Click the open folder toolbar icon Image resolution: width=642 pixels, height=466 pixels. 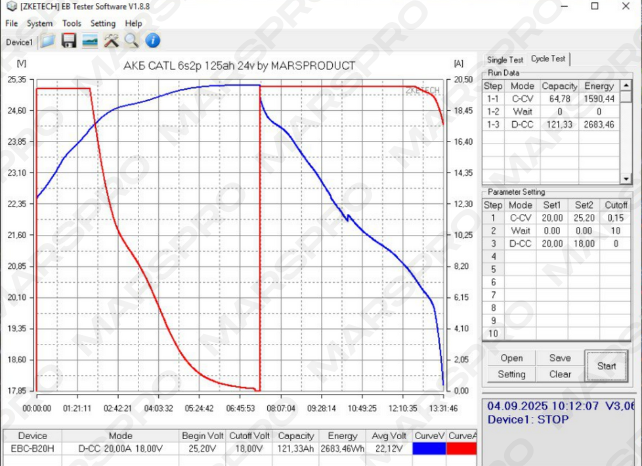(48, 41)
